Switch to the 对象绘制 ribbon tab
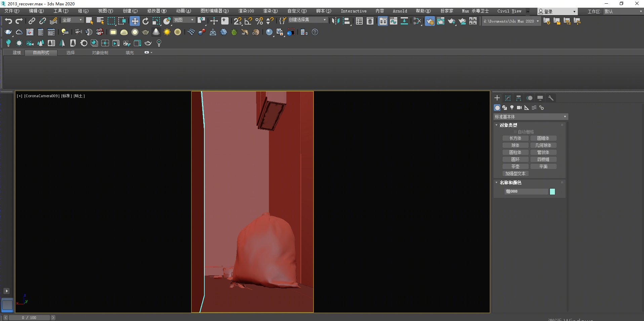 pyautogui.click(x=100, y=53)
